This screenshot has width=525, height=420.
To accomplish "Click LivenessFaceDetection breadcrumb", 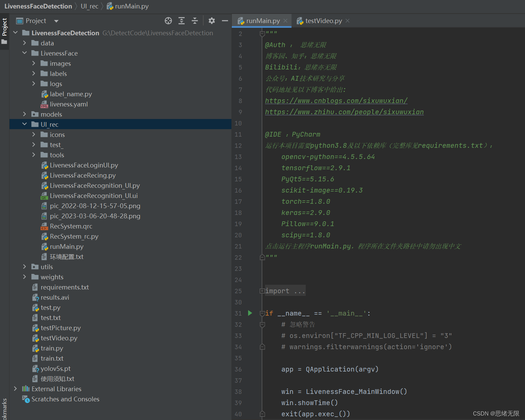I will tap(38, 6).
